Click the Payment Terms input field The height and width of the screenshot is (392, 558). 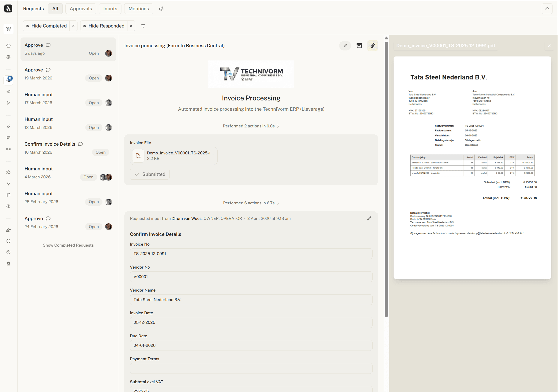point(251,369)
